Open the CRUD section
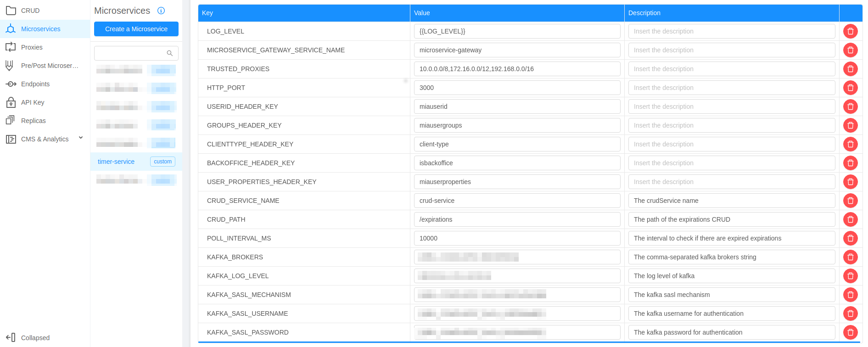Image resolution: width=868 pixels, height=347 pixels. [45, 10]
